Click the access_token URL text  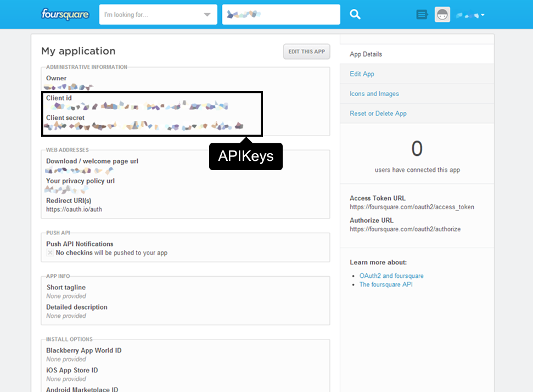412,207
